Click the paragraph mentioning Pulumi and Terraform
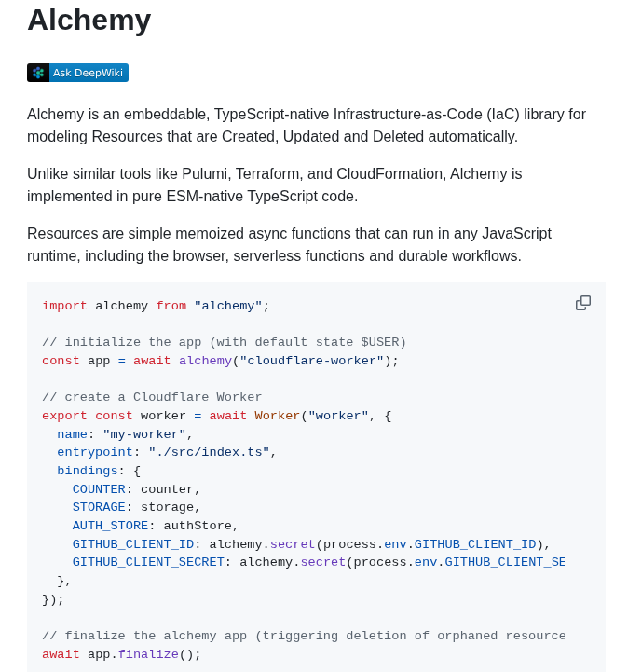The height and width of the screenshot is (672, 628). pos(274,185)
